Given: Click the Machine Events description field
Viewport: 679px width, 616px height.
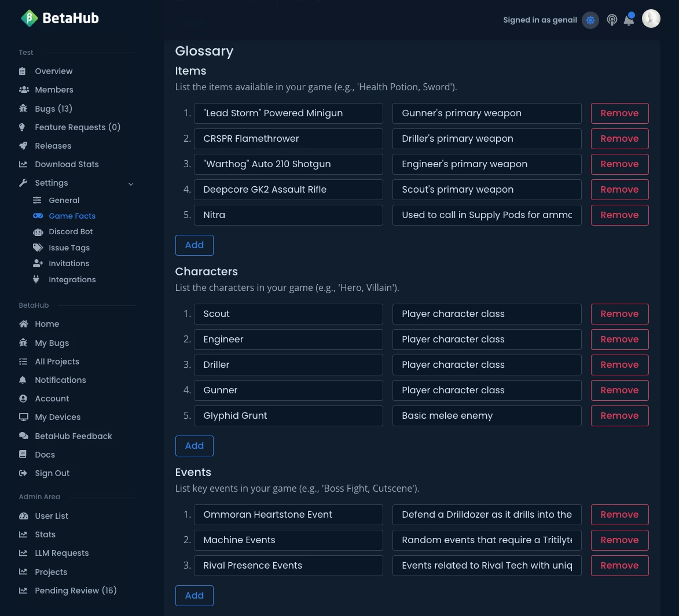Looking at the screenshot, I should 487,540.
